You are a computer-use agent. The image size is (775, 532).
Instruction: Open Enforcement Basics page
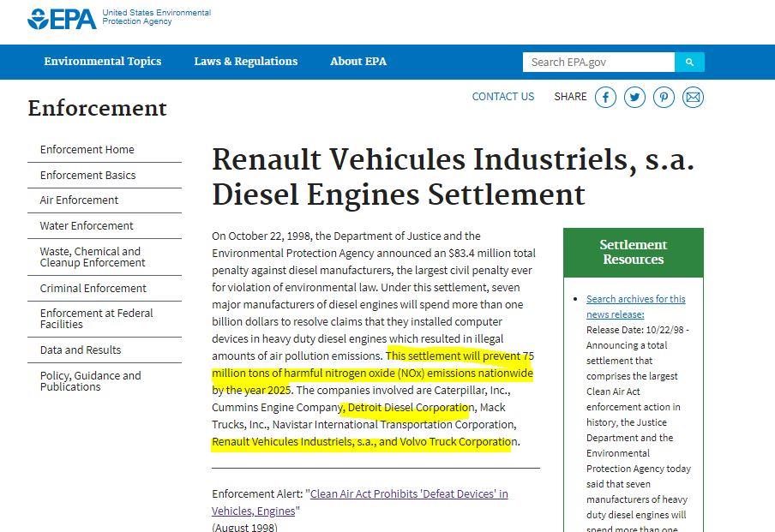pyautogui.click(x=88, y=176)
